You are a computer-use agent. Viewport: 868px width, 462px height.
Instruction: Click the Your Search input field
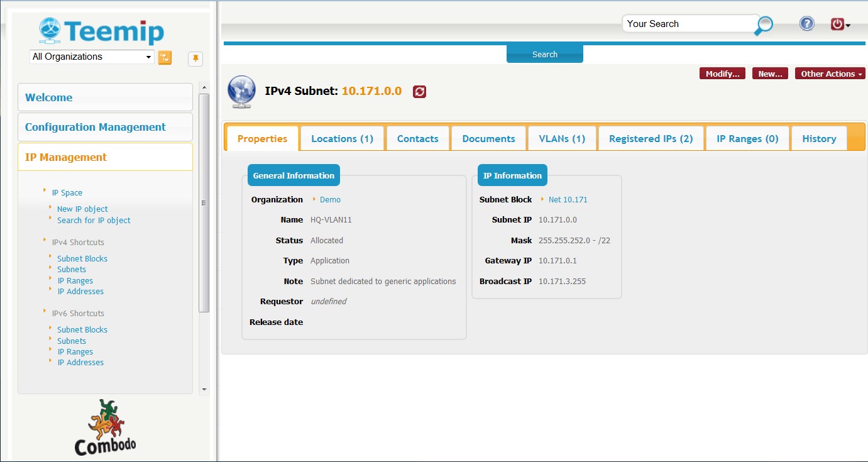pyautogui.click(x=688, y=24)
